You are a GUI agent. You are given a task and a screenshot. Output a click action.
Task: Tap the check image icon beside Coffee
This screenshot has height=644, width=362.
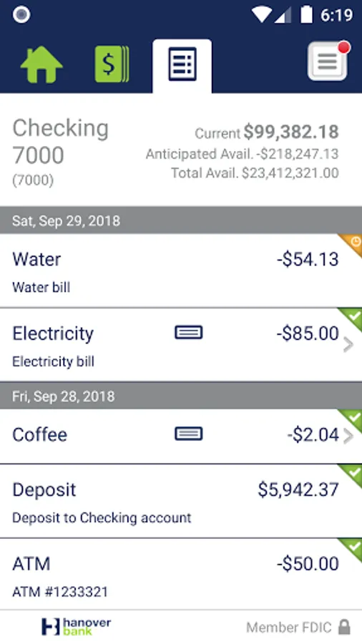189,434
